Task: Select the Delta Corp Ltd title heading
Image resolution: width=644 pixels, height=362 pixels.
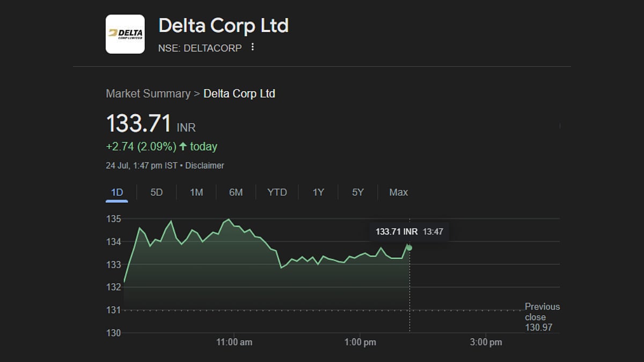Action: 223,25
